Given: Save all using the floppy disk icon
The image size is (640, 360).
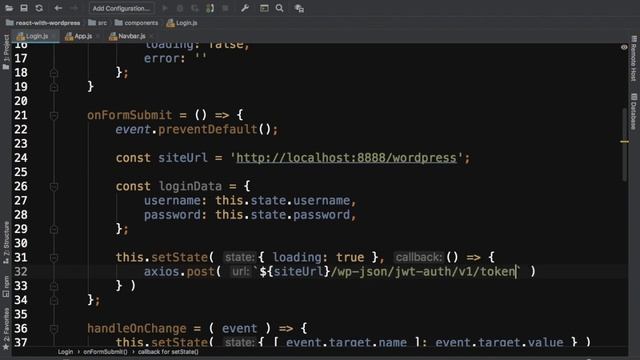Looking at the screenshot, I should click(x=24, y=8).
